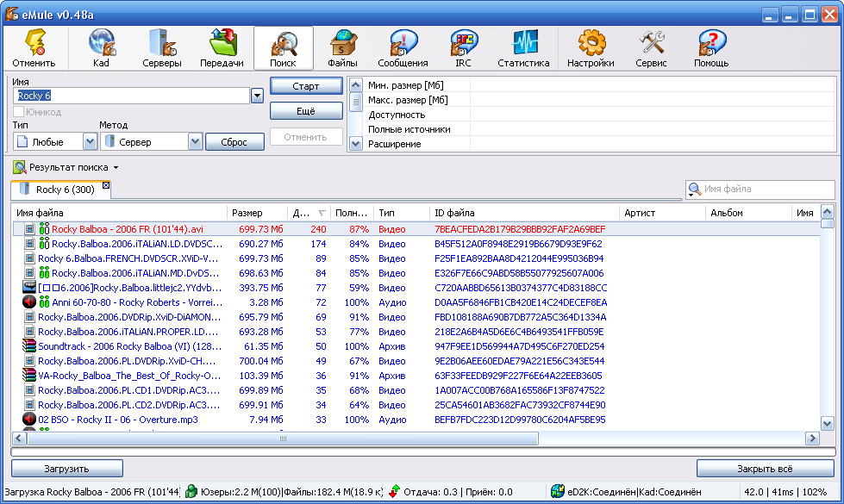Switch to the Rocky 6 (300) tab
The image size is (844, 504).
(x=61, y=190)
